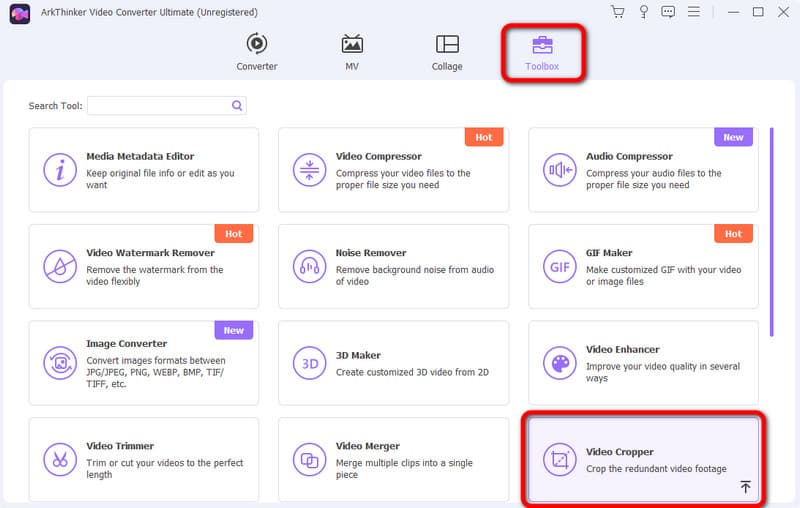Click the scroll-to-top arrow icon
This screenshot has height=508, width=800.
[x=745, y=487]
